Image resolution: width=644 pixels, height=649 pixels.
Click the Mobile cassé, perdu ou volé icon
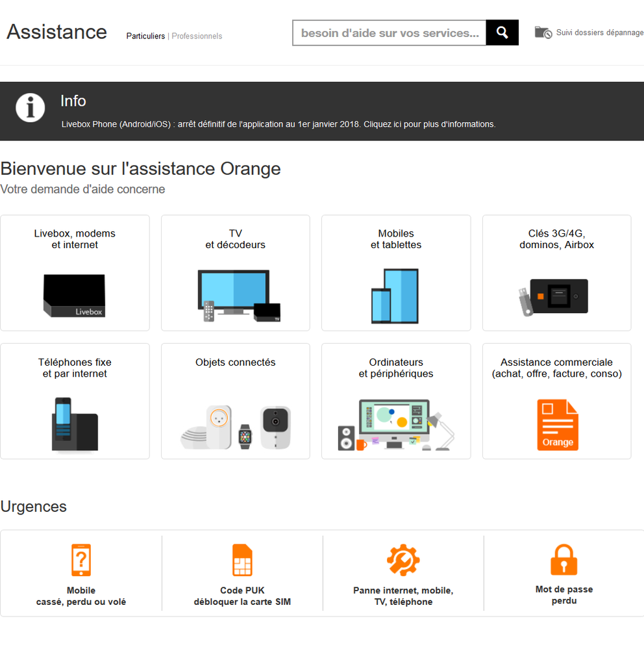pyautogui.click(x=80, y=560)
